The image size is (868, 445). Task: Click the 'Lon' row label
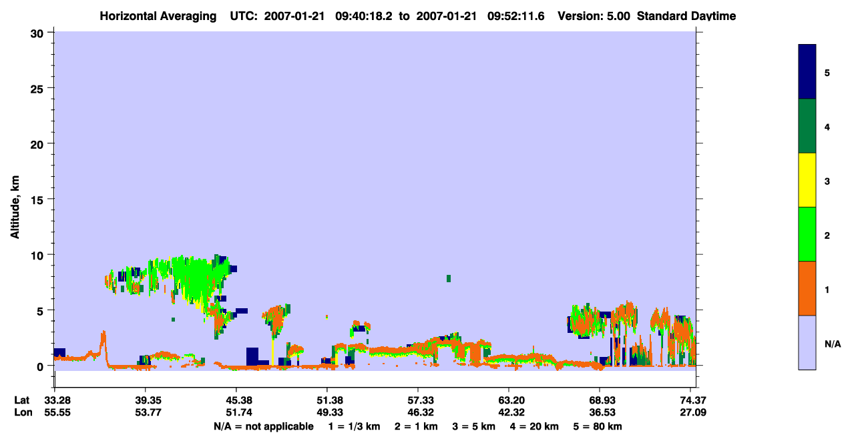[x=23, y=412]
